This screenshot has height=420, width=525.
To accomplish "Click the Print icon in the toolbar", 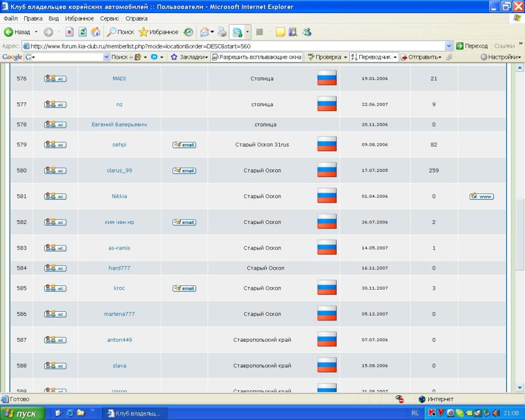I will click(223, 32).
